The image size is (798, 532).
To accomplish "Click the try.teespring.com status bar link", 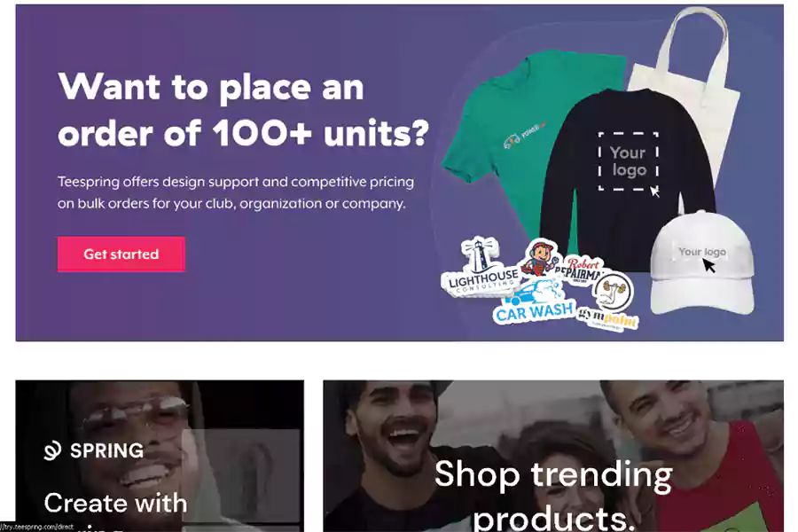I will tap(36, 527).
